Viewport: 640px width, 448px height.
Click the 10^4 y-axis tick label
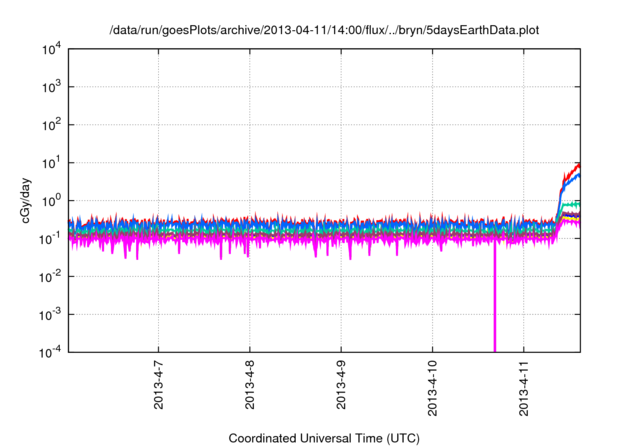pos(51,50)
